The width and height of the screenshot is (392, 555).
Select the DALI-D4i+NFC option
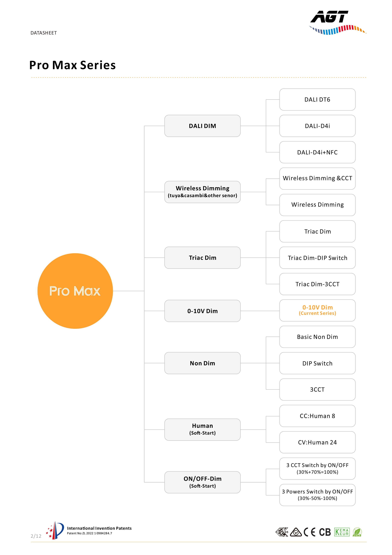[x=317, y=152]
